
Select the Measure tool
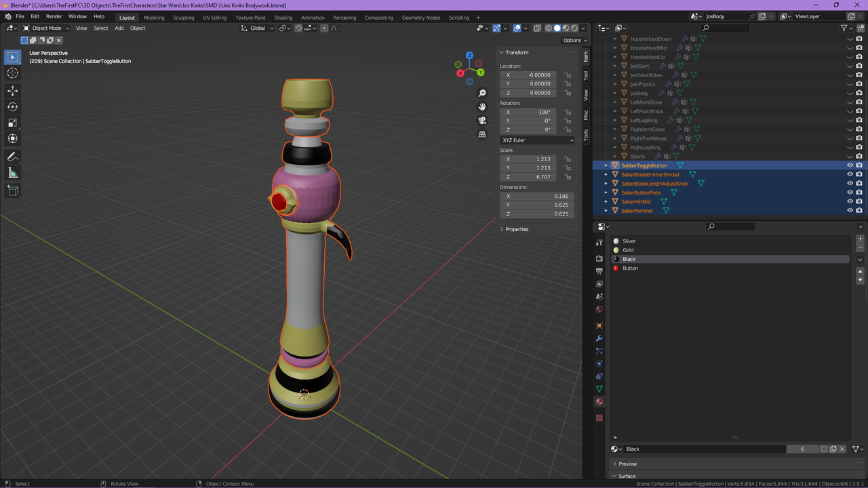coord(13,173)
